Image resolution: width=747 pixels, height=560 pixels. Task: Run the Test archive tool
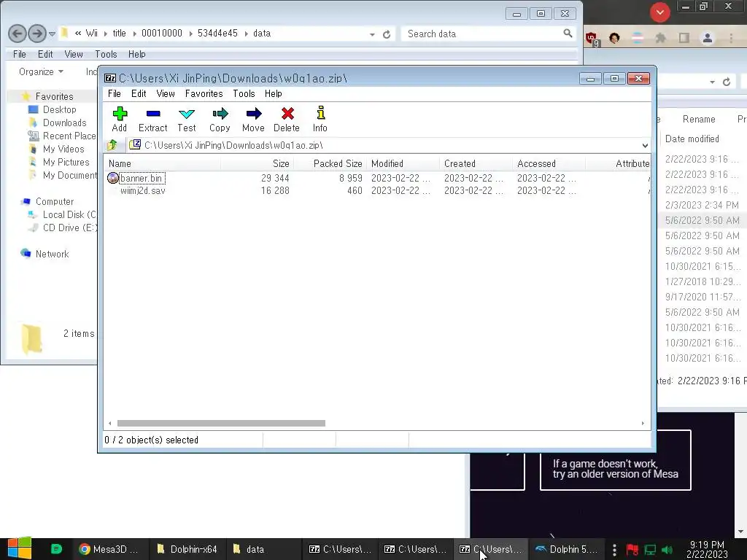click(x=186, y=119)
